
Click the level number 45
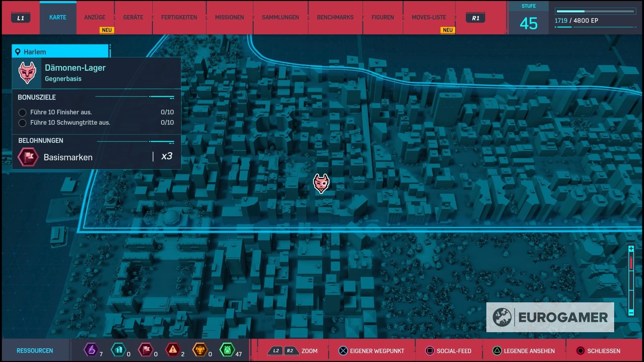529,23
